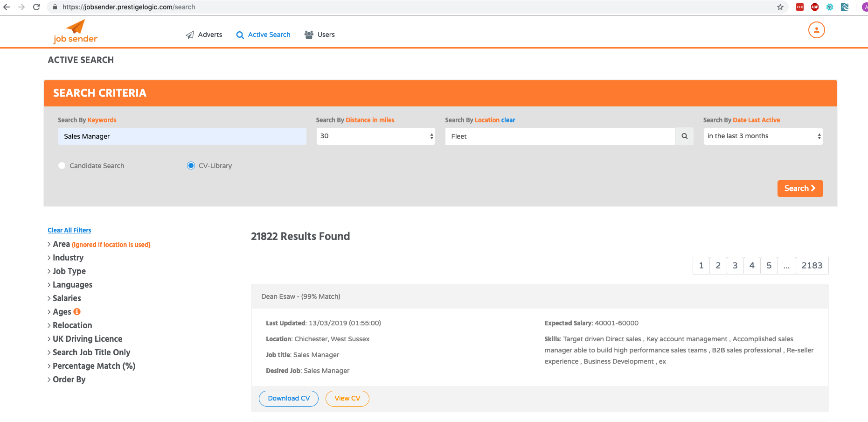Viewport: 868px width, 422px height.
Task: Select the Candidate Search radio button
Action: pyautogui.click(x=62, y=165)
